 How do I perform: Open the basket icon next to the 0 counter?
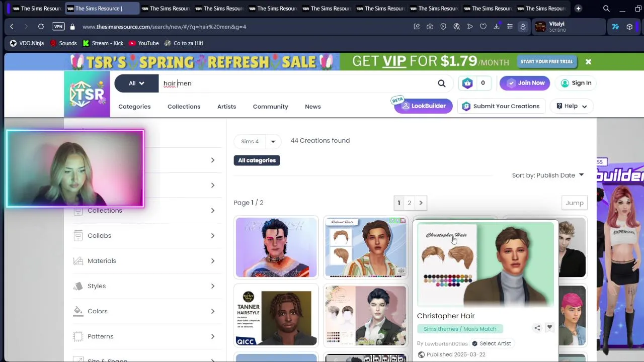coord(467,83)
